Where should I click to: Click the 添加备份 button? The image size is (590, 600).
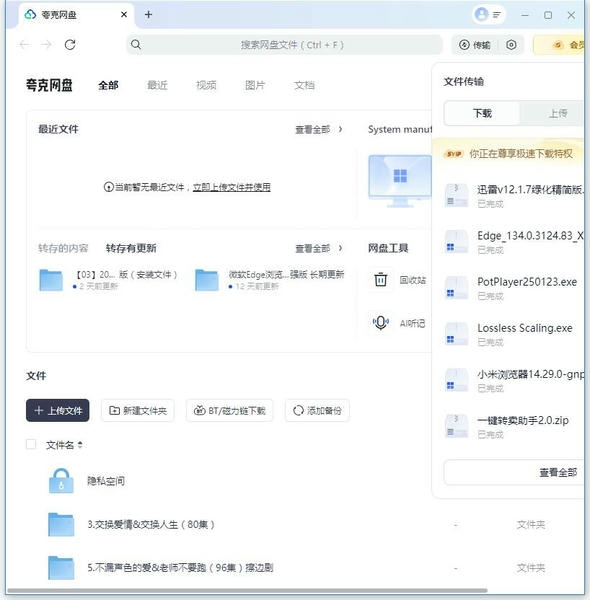point(317,411)
